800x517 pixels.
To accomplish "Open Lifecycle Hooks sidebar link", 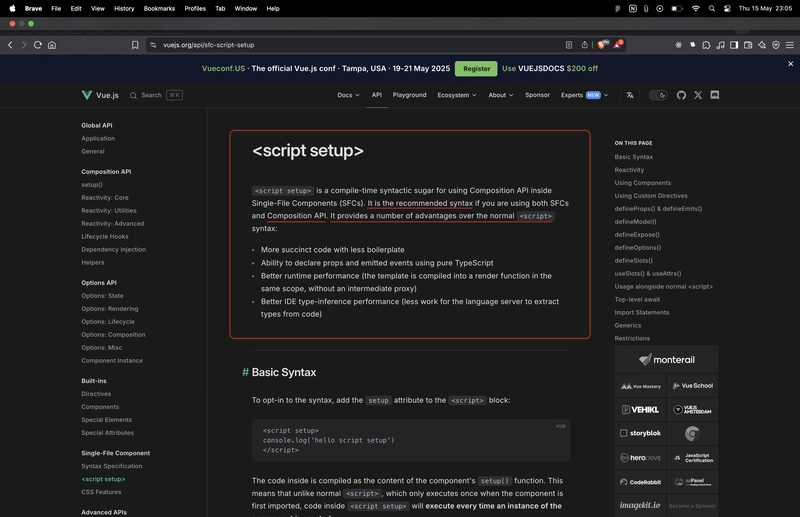I will click(x=105, y=236).
